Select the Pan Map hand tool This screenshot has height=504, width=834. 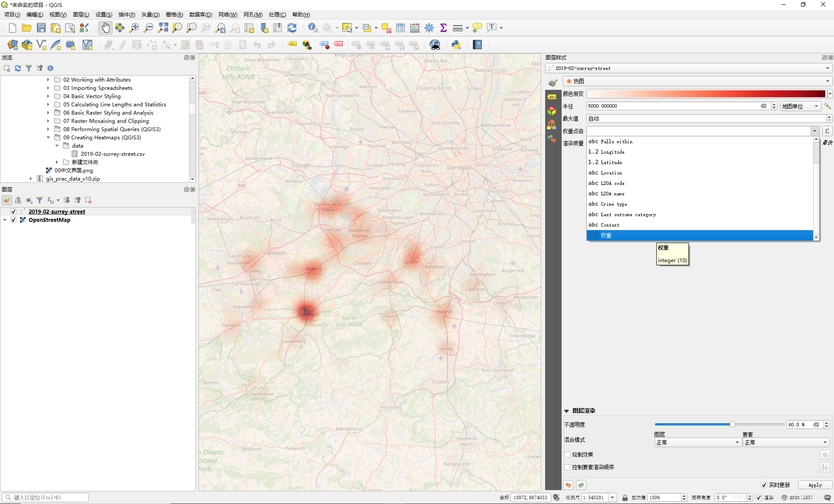[x=105, y=28]
